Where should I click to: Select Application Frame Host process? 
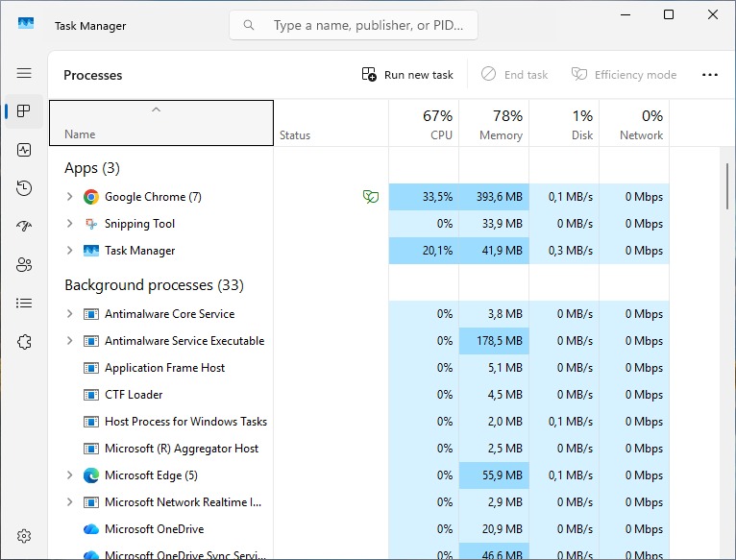click(164, 368)
